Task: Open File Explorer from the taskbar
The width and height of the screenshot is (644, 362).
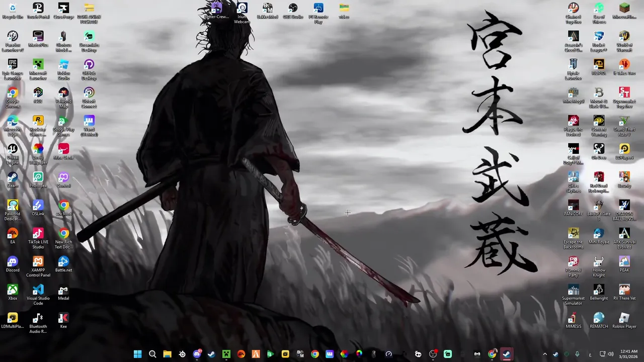Action: click(x=167, y=354)
